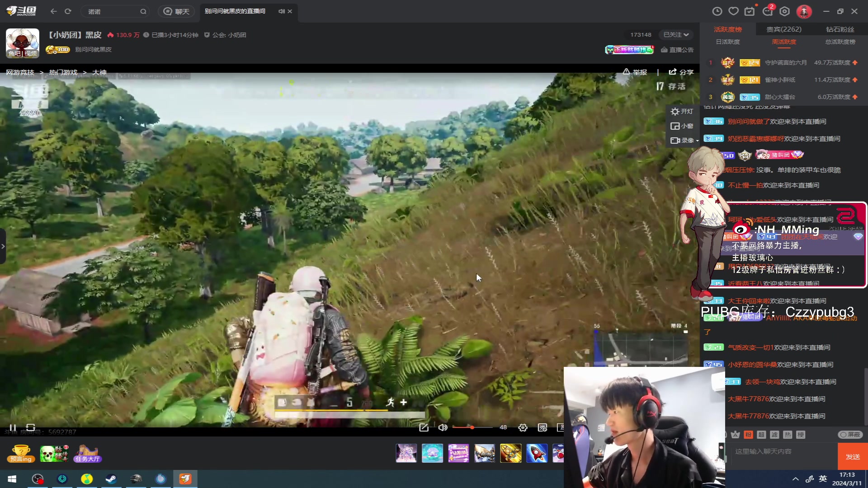This screenshot has height=488, width=868.
Task: Send the red rocket gift
Action: pyautogui.click(x=537, y=453)
